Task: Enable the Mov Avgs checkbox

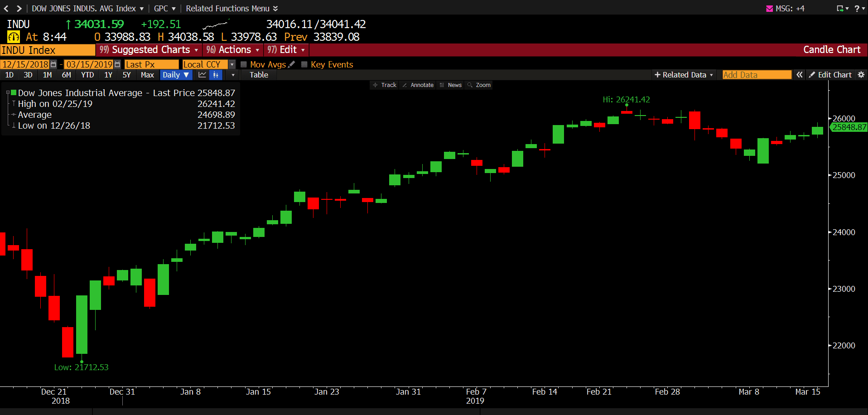Action: (x=244, y=64)
